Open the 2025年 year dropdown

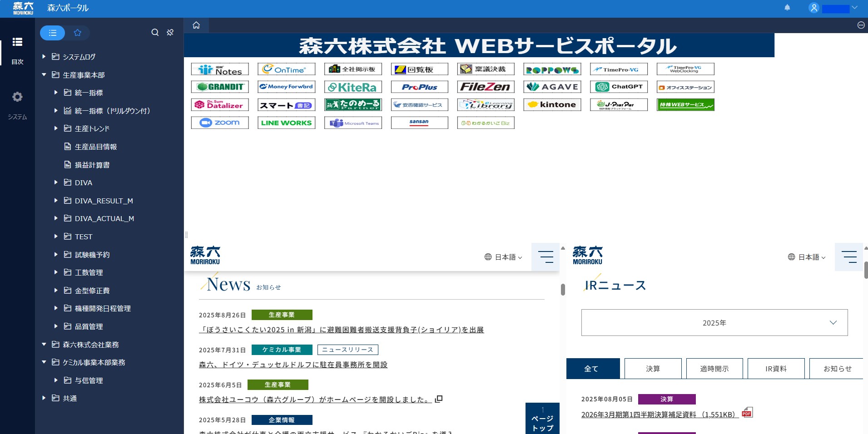(714, 323)
